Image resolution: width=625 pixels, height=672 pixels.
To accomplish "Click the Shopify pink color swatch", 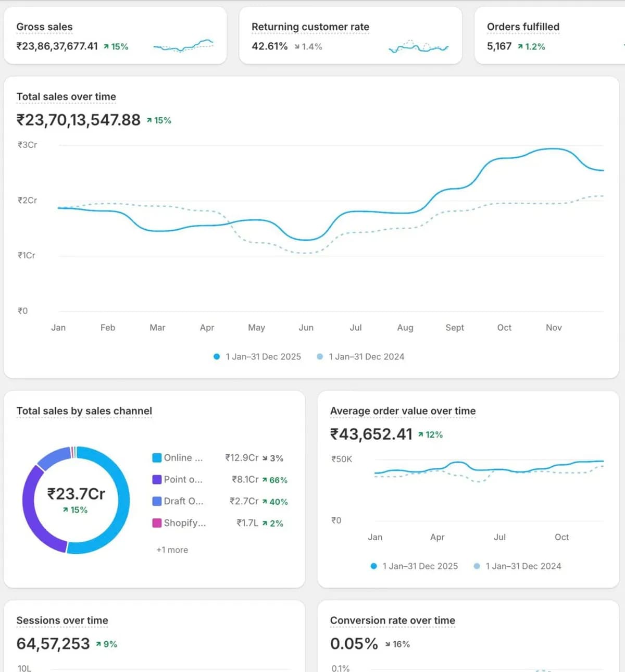I will click(x=157, y=522).
